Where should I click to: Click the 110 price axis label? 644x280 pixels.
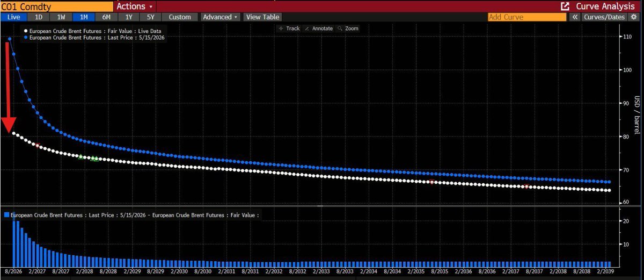pos(627,37)
